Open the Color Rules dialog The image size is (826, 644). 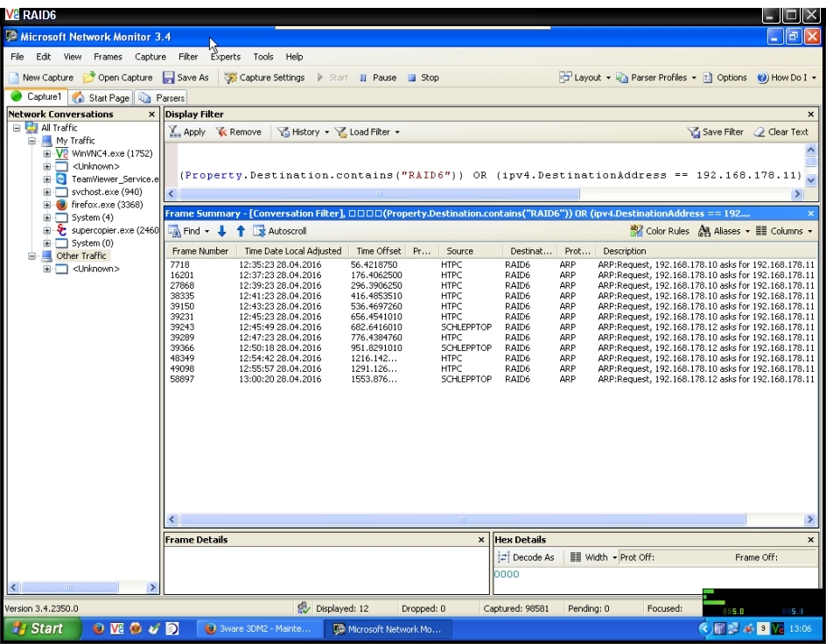660,231
